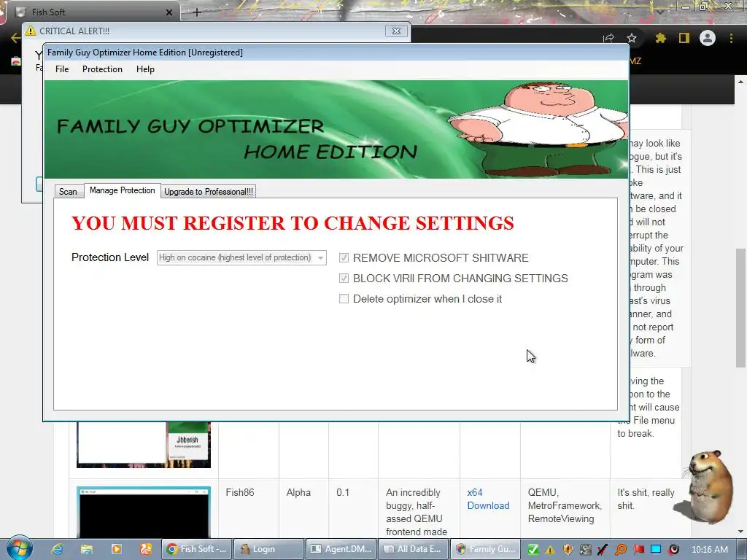Click the orange browser icon on taskbar

pyautogui.click(x=146, y=549)
